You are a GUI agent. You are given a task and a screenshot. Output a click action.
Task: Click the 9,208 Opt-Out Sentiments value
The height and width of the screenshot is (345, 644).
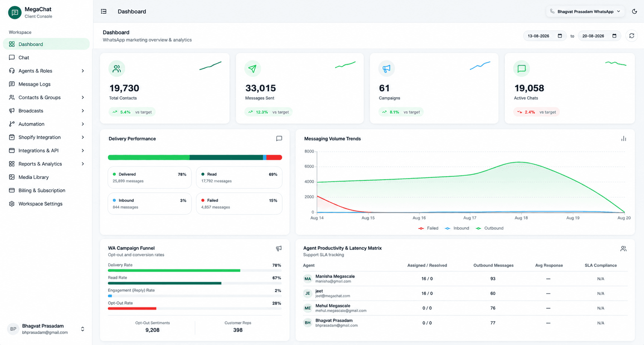(152, 330)
